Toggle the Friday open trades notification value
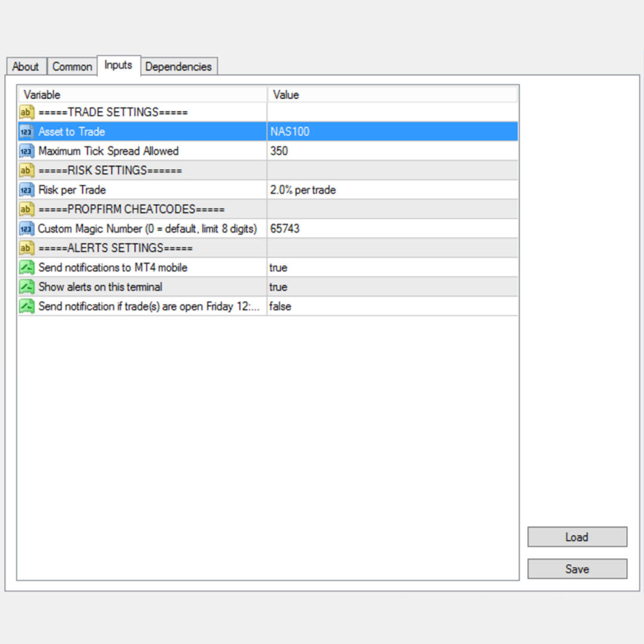Screen dimensions: 644x644 [x=392, y=306]
